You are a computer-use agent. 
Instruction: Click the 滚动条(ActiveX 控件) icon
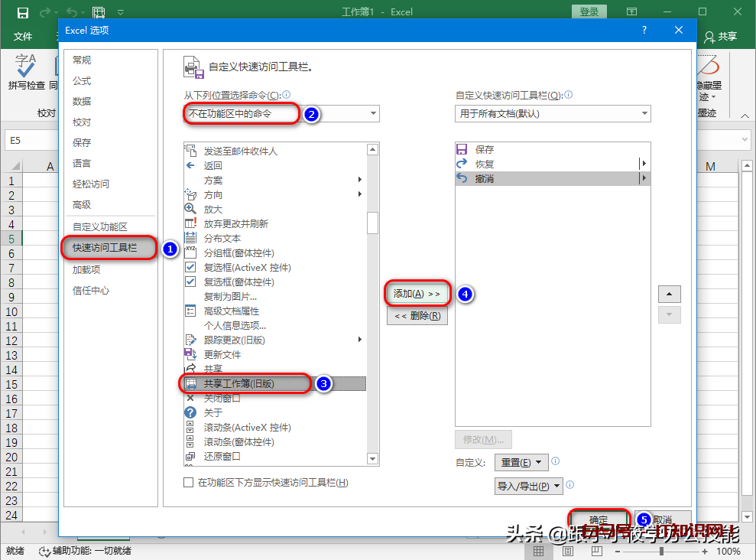190,427
